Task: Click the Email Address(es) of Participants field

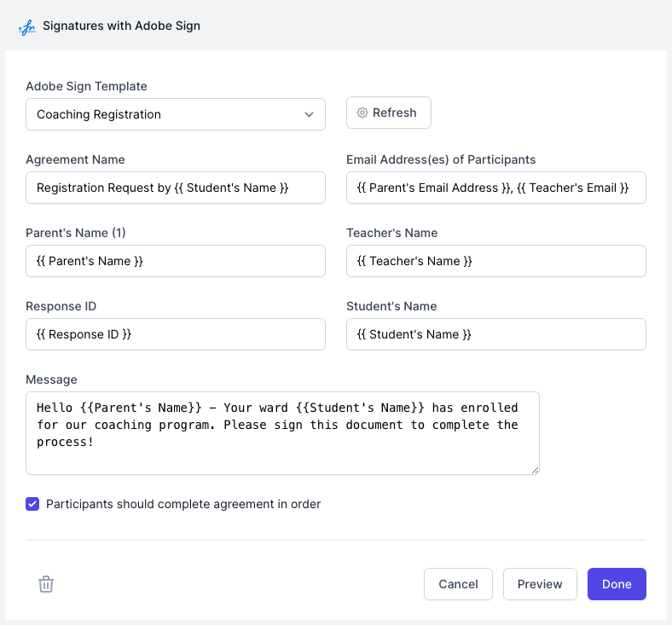Action: pyautogui.click(x=496, y=188)
